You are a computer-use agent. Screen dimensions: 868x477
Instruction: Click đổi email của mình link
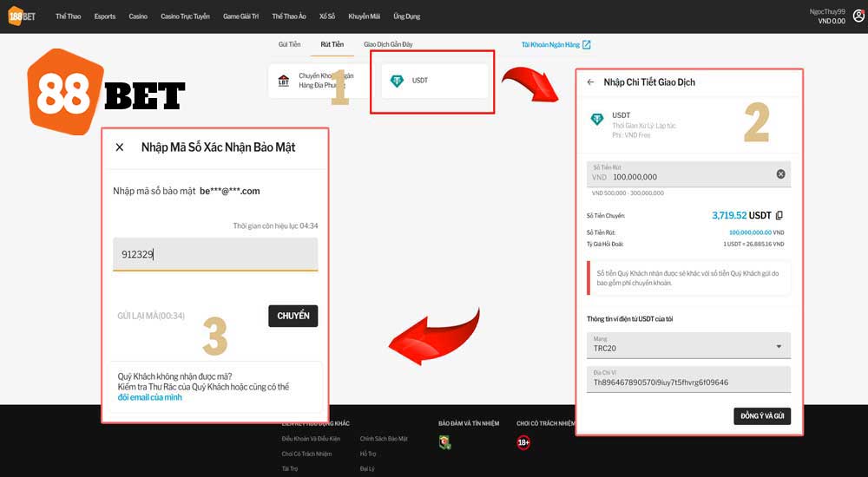pyautogui.click(x=149, y=397)
